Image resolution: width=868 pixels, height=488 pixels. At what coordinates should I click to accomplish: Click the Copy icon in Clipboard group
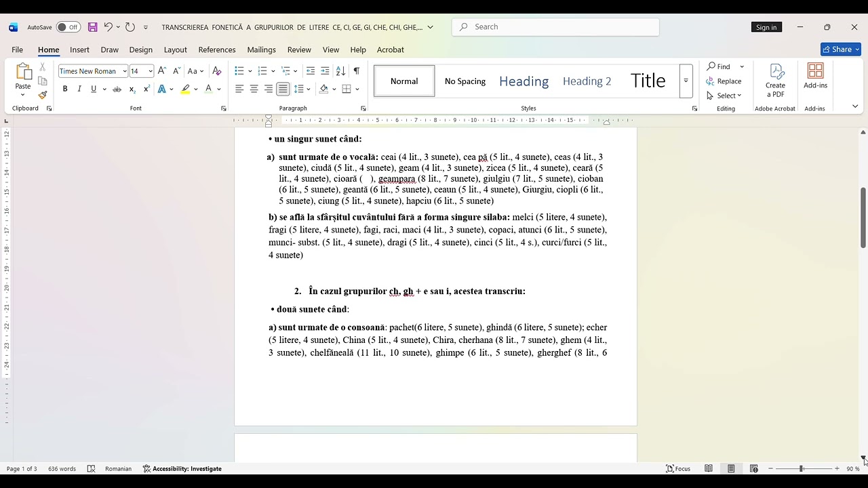pos(43,81)
